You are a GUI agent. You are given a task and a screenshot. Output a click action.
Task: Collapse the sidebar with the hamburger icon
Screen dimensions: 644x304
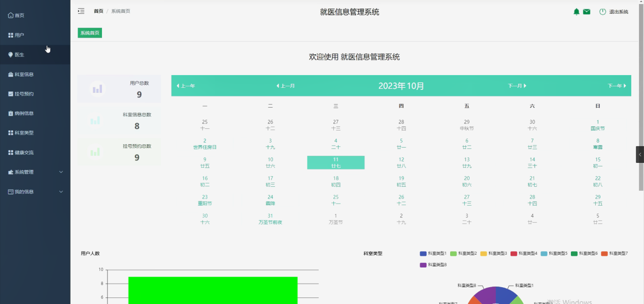click(x=81, y=10)
